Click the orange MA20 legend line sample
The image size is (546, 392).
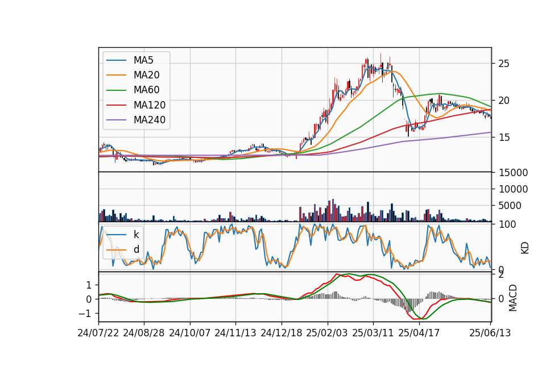click(x=116, y=75)
